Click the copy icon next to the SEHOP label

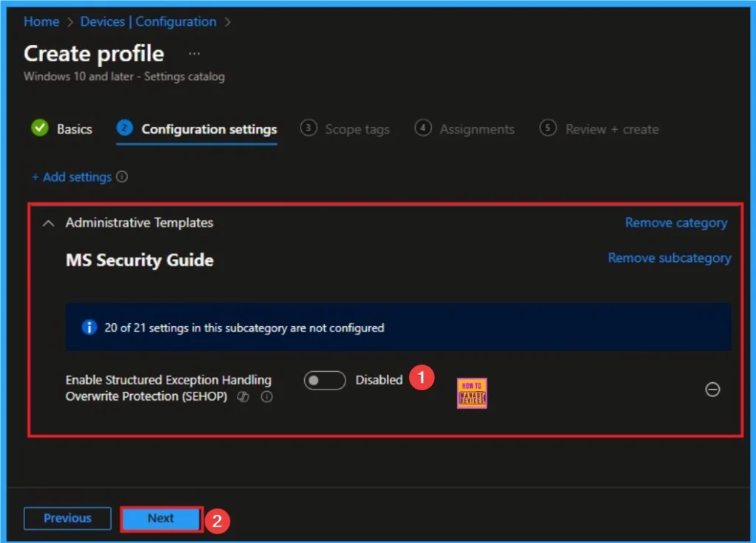point(243,397)
